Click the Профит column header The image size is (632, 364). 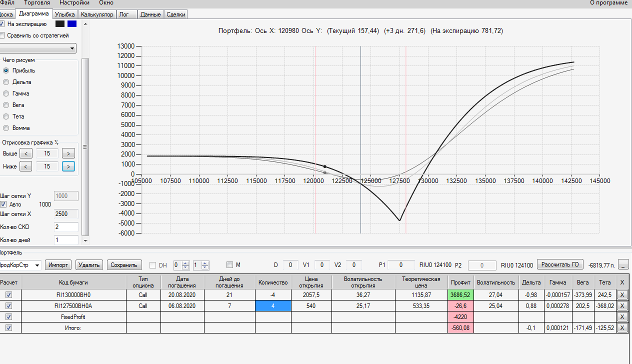459,282
